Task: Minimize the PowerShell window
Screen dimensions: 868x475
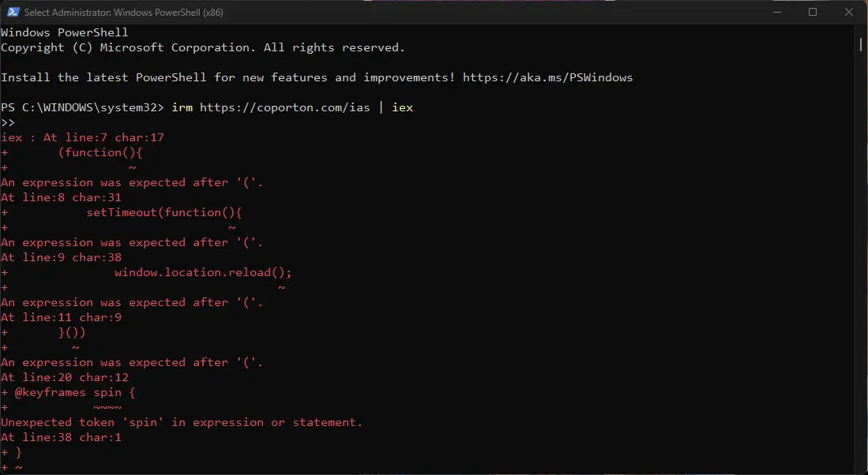Action: 776,12
